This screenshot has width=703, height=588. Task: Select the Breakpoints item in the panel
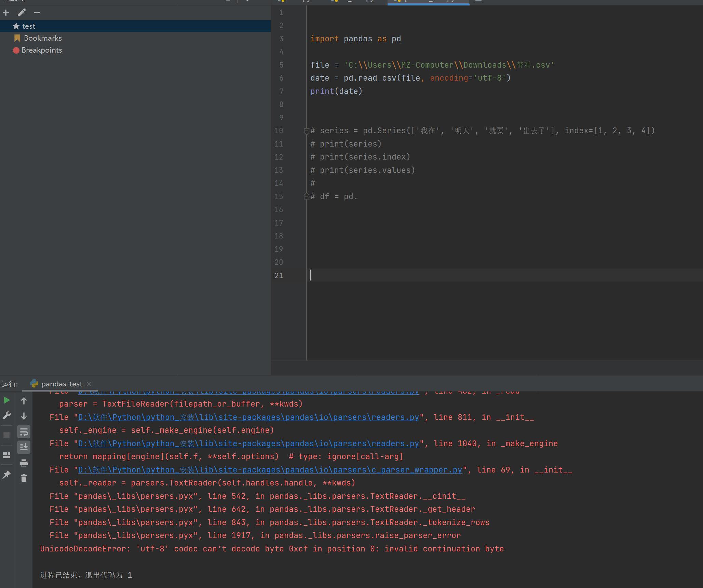[42, 50]
